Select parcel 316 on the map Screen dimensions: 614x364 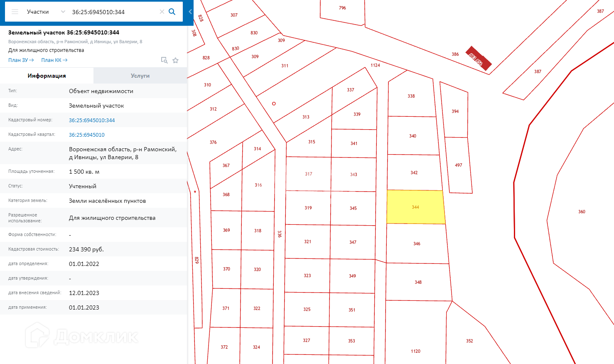258,185
